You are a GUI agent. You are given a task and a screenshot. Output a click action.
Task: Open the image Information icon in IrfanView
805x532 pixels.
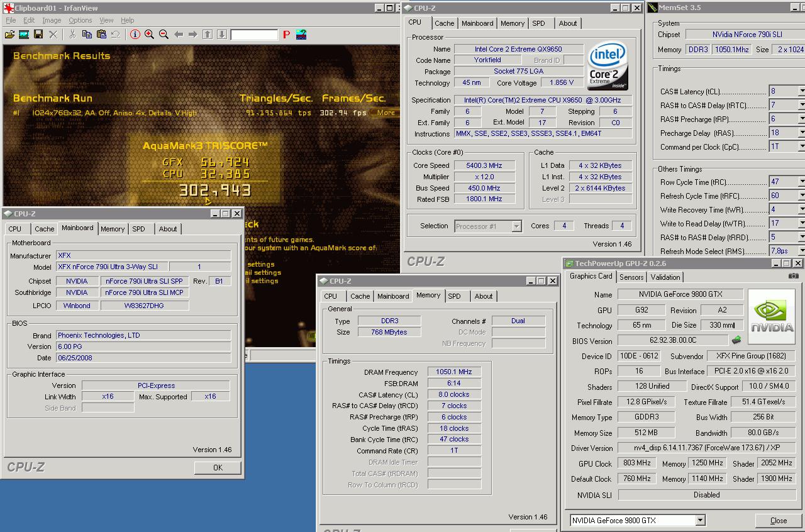point(135,35)
